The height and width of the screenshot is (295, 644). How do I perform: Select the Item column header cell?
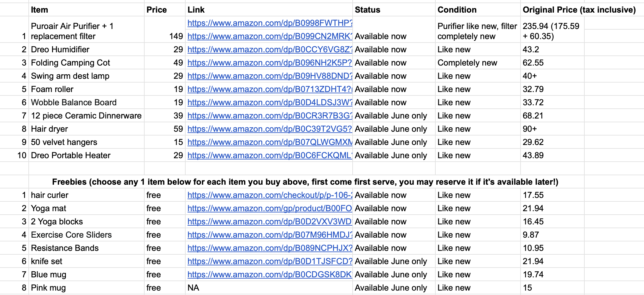coord(86,10)
